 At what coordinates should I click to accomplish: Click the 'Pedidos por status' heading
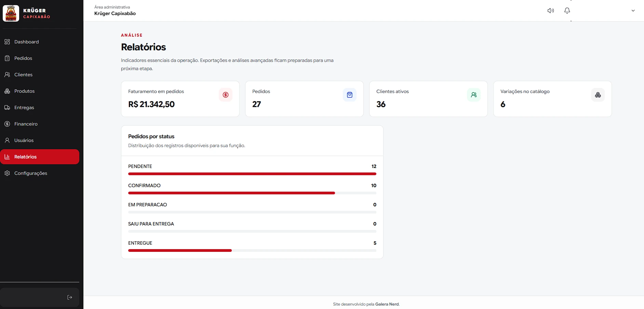(x=151, y=137)
